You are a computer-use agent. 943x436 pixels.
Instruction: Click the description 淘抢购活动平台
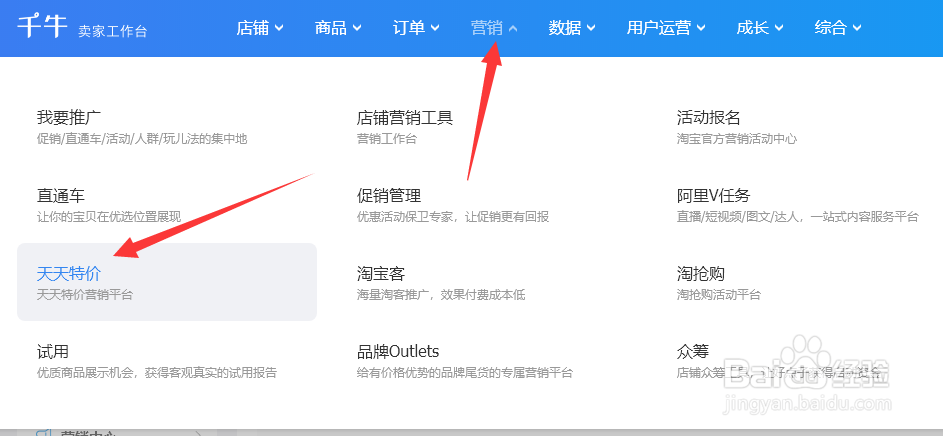(x=719, y=295)
